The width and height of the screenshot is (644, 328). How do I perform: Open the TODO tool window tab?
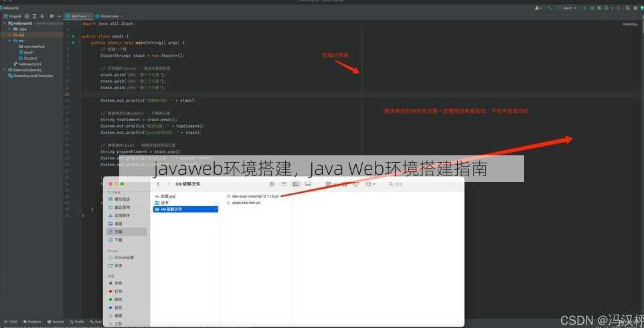[x=11, y=322]
